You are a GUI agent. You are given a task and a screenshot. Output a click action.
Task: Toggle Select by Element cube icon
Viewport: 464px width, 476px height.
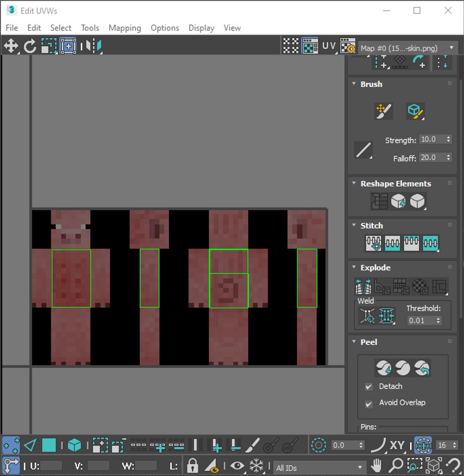pyautogui.click(x=75, y=445)
